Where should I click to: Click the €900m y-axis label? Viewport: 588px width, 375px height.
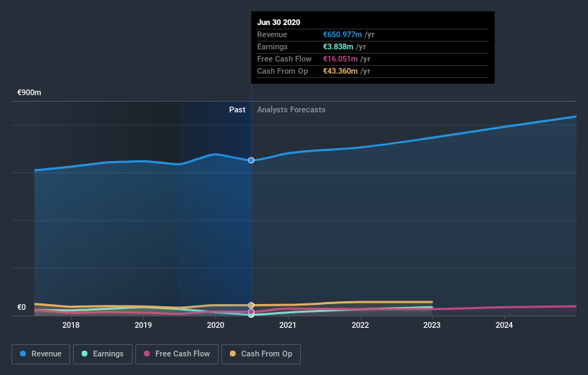[x=29, y=92]
